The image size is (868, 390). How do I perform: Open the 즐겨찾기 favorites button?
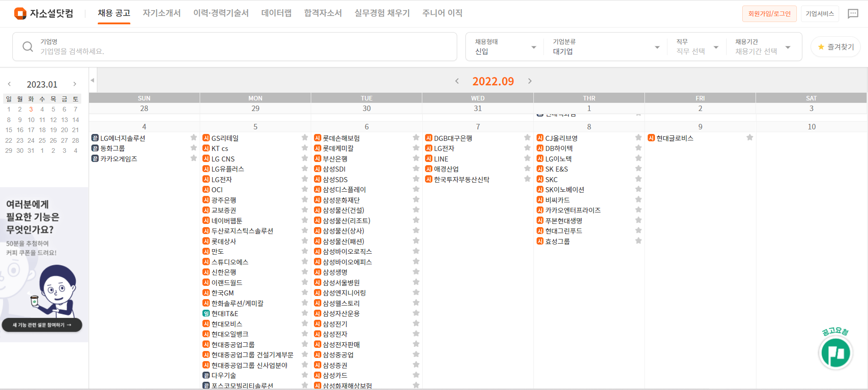pos(835,47)
